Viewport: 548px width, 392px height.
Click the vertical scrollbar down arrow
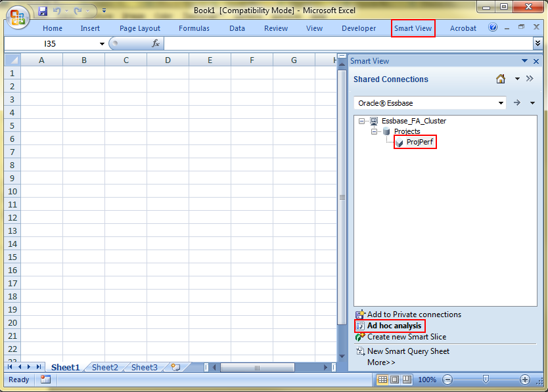pyautogui.click(x=342, y=357)
